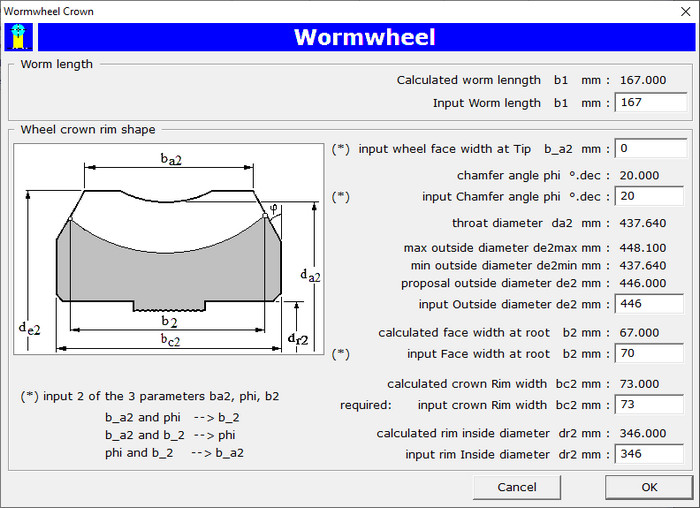The width and height of the screenshot is (700, 508).
Task: Click the 'Wormwheel Crown' window title
Action: pyautogui.click(x=49, y=11)
